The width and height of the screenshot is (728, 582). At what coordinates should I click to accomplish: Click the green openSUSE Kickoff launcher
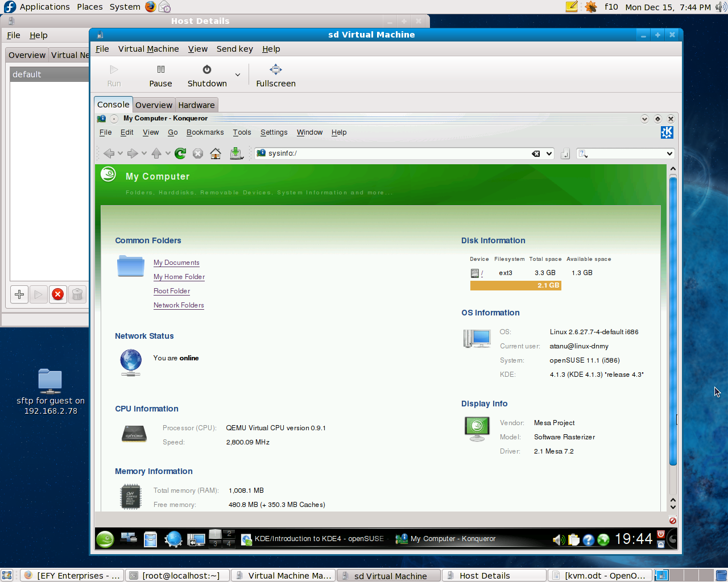point(105,539)
